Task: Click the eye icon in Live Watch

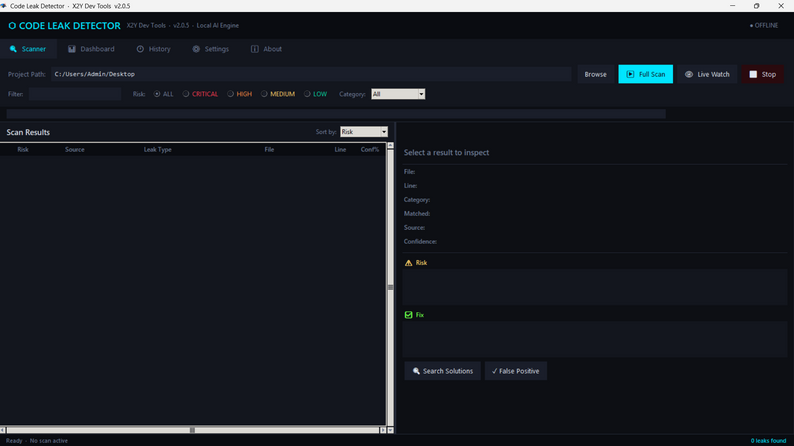Action: pos(689,74)
